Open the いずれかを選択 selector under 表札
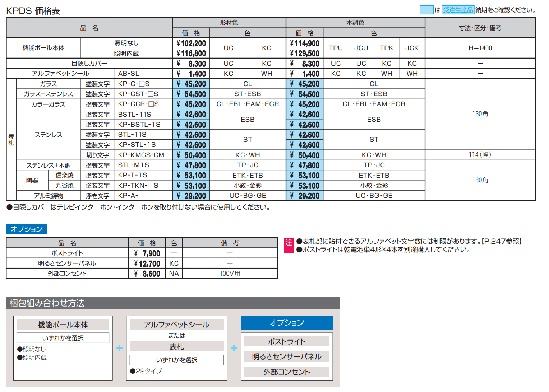 point(176,360)
